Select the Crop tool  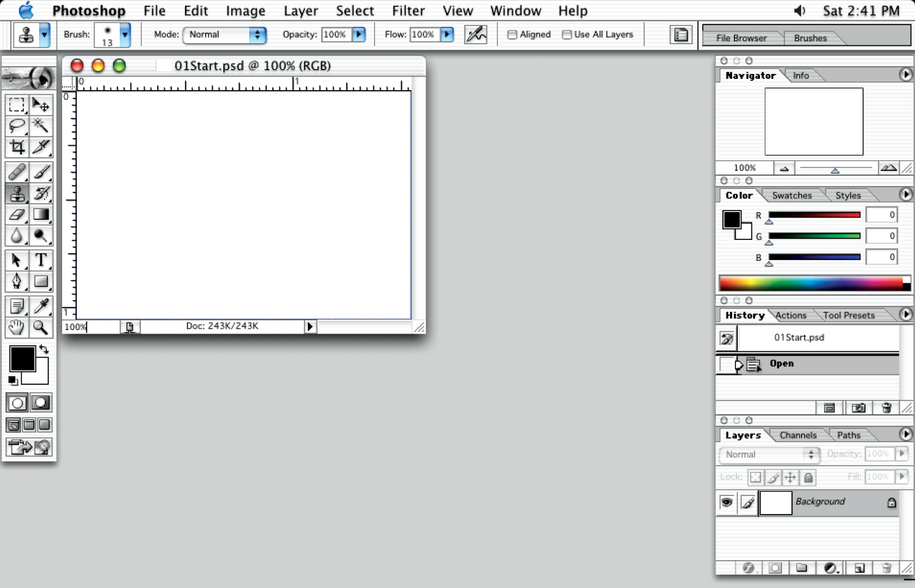point(17,146)
